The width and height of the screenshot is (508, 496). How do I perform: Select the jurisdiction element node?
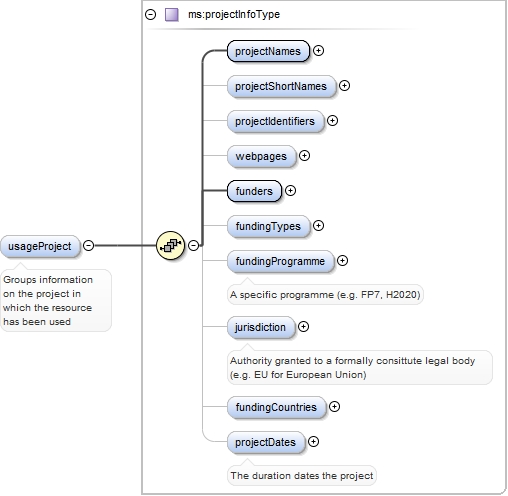coord(261,327)
